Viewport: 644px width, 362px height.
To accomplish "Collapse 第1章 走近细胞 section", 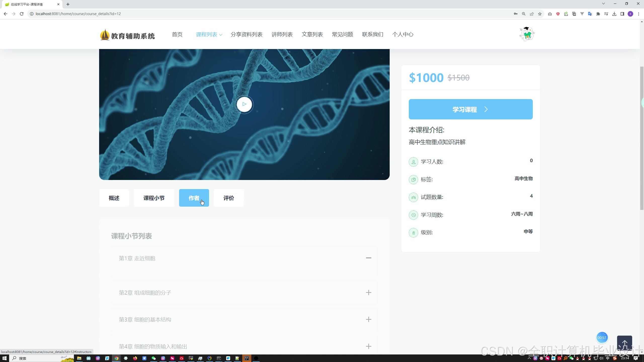I will (x=368, y=258).
